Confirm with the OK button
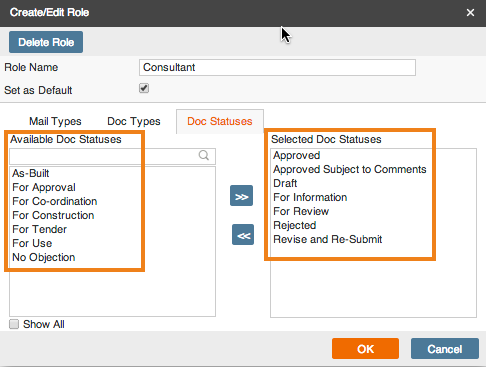The height and width of the screenshot is (367, 486). [365, 349]
